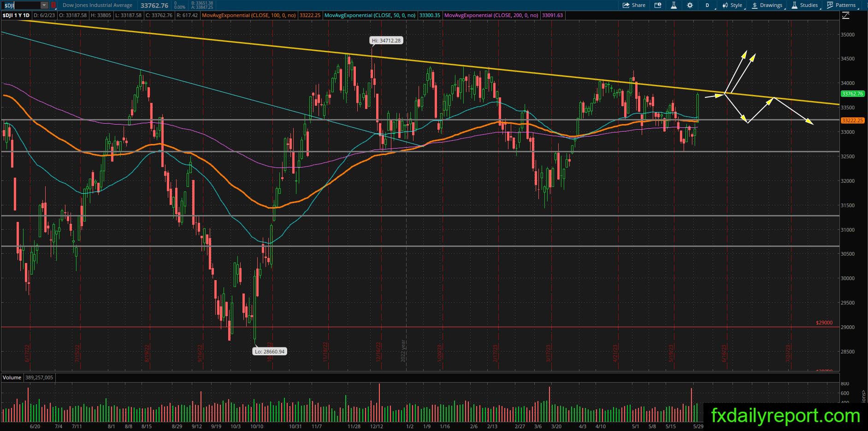Click the 200 EMA value 33091.63 in the study bar
868x431 pixels.
click(552, 15)
